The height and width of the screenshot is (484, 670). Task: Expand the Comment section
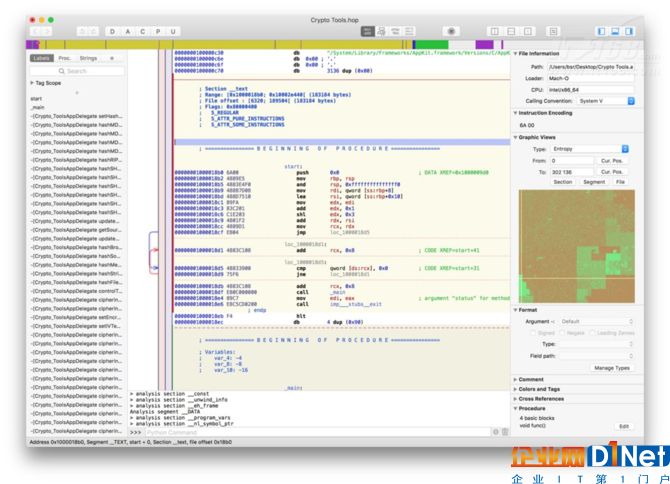[x=515, y=379]
